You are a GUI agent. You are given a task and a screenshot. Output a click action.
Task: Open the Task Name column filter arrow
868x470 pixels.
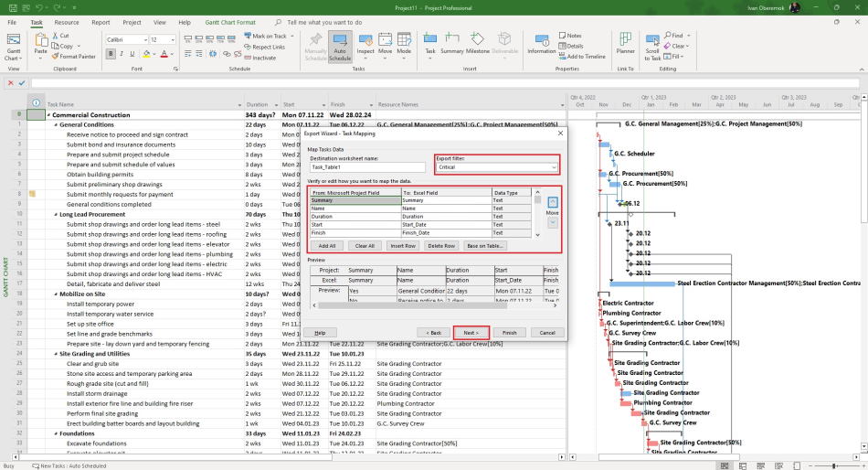(239, 105)
